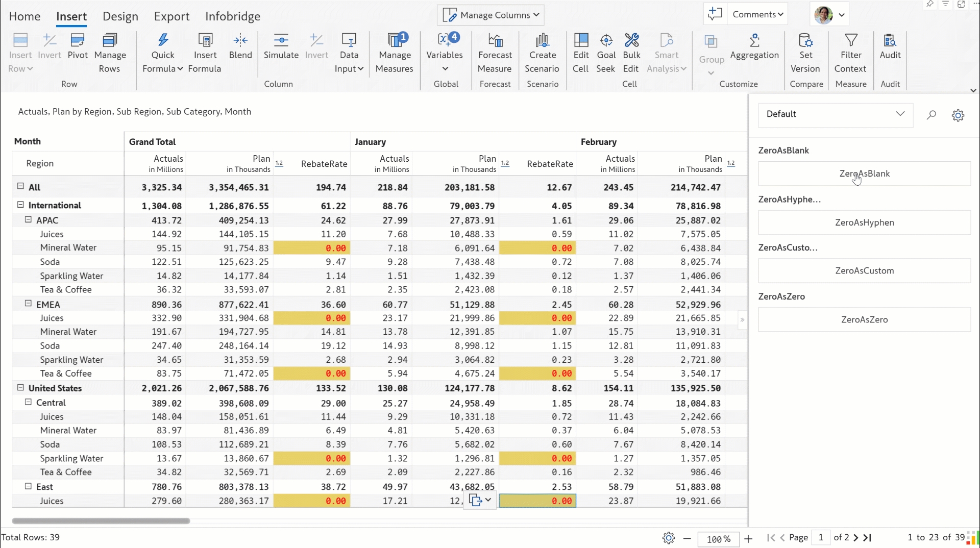Collapse the EMEA sub region
The image size is (980, 548).
click(29, 304)
